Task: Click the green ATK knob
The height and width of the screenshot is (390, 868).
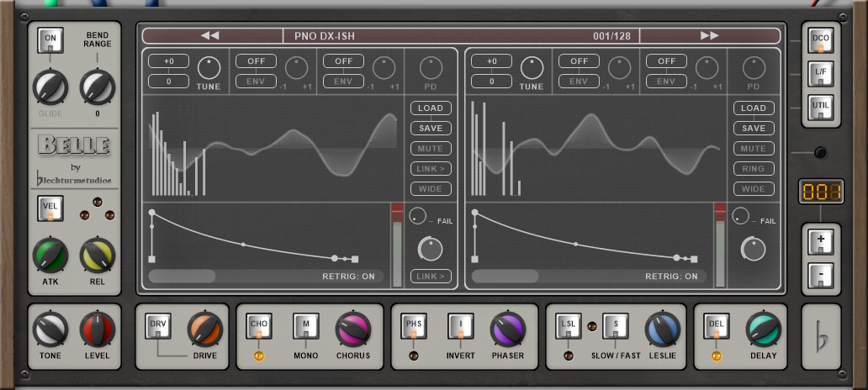Action: [50, 255]
